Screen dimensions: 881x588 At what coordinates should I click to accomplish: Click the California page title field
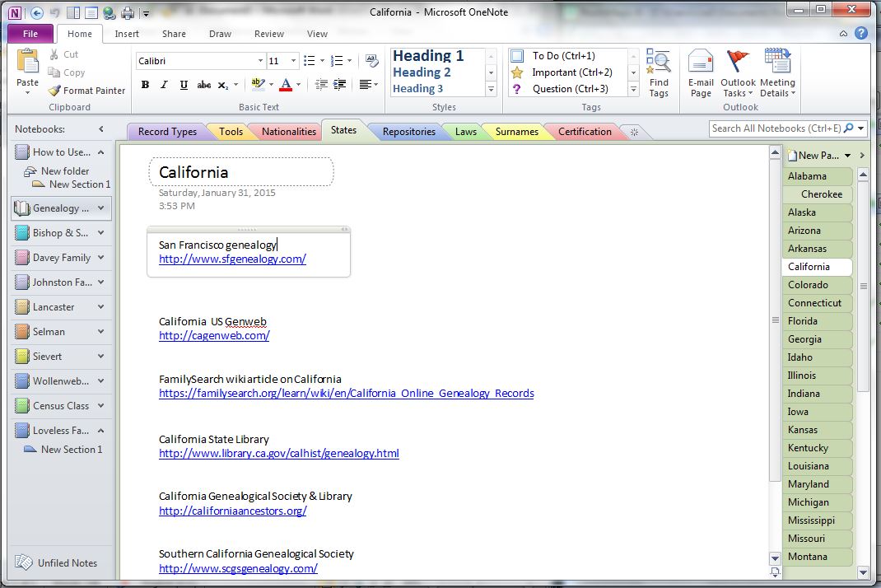tap(241, 172)
